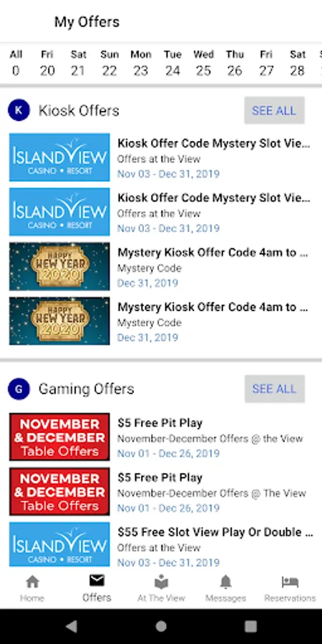See all Kiosk Offers

click(x=274, y=110)
